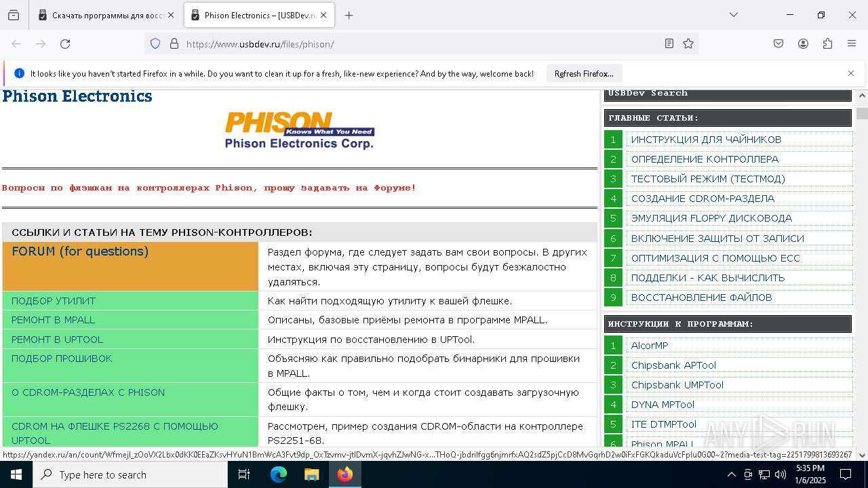
Task: Click the shield tracking protection icon
Action: [x=155, y=44]
